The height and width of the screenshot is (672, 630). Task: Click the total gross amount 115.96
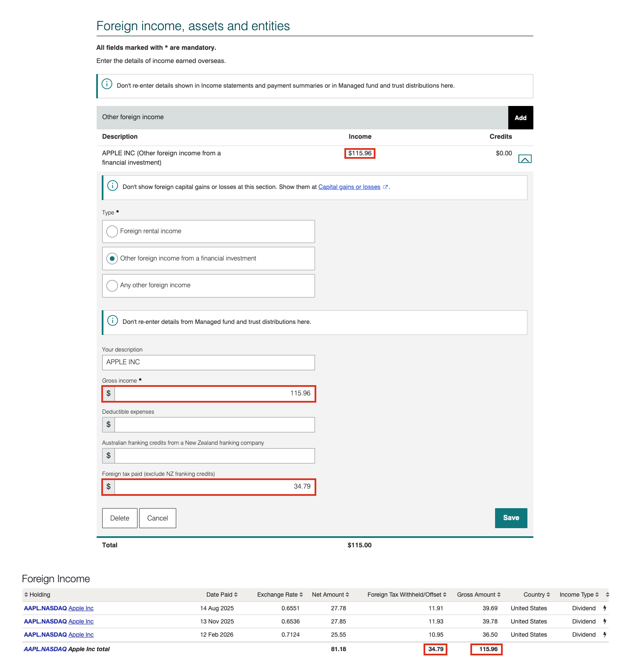point(488,649)
